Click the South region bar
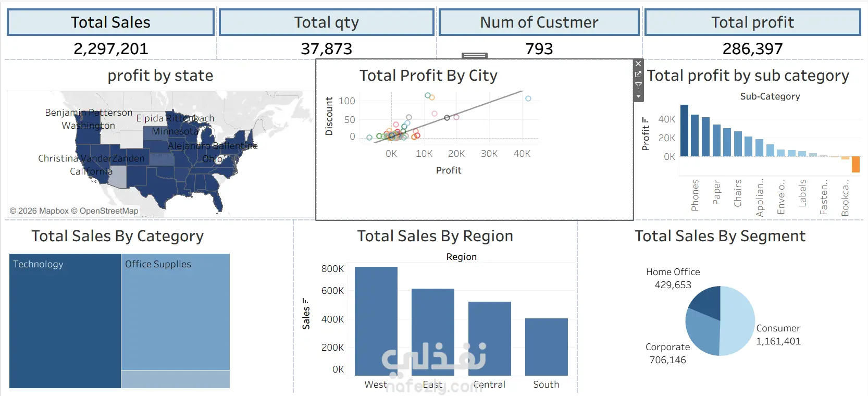This screenshot has width=868, height=396. pos(547,347)
